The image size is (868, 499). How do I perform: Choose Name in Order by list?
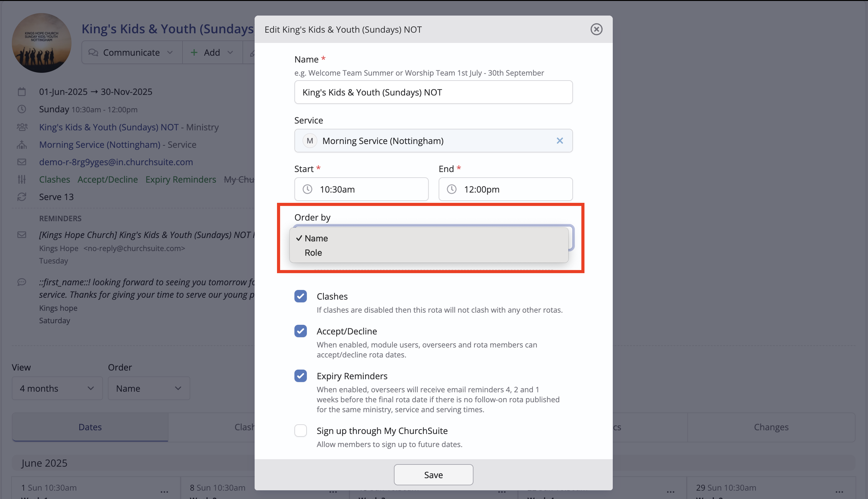[429, 238]
